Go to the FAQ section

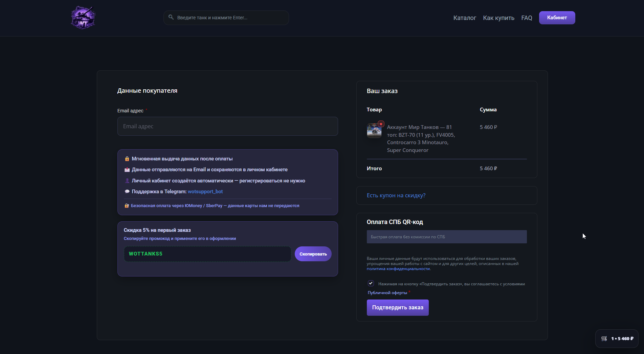tap(527, 18)
